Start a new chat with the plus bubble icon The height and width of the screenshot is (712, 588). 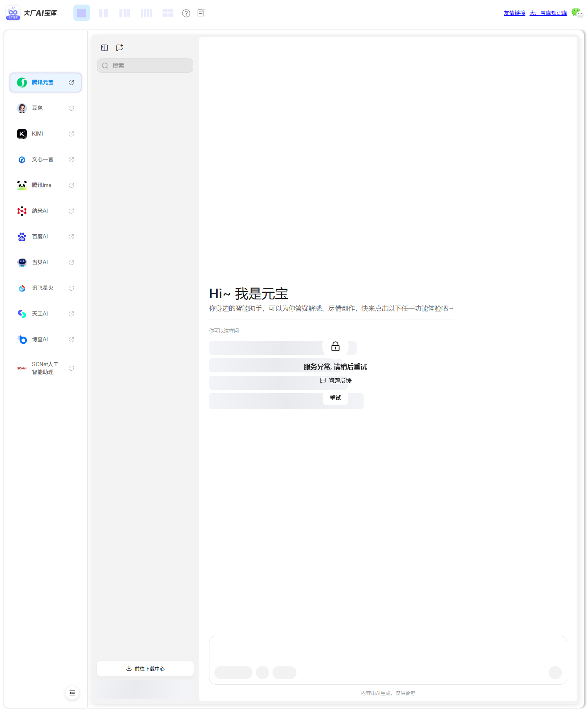pos(119,48)
